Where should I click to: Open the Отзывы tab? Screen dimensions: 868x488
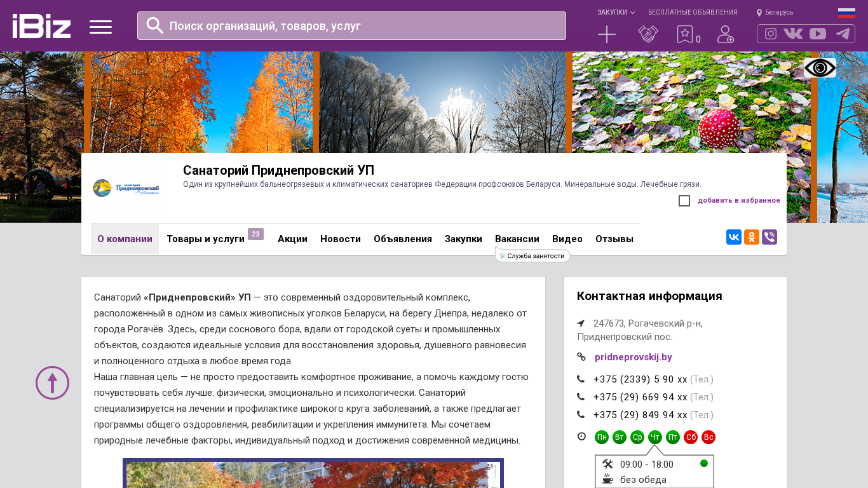[x=614, y=239]
